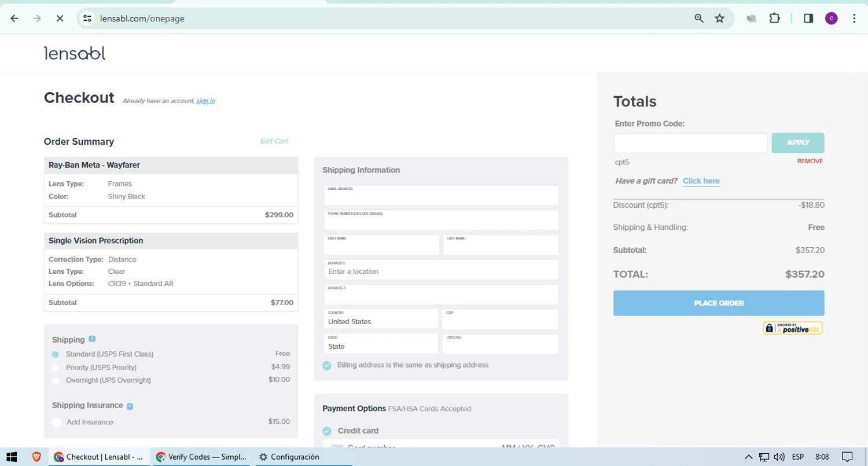Screen dimensions: 868x466
Task: Open the Chrome three-dot menu
Action: 854,19
